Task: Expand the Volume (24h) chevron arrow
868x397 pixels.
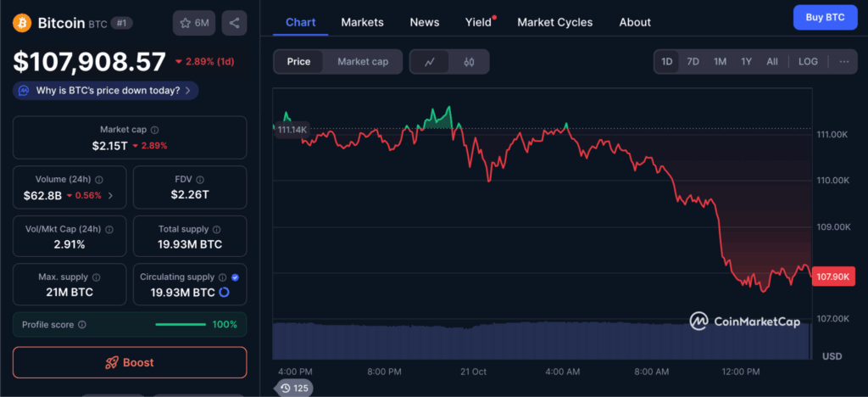Action: click(x=111, y=195)
